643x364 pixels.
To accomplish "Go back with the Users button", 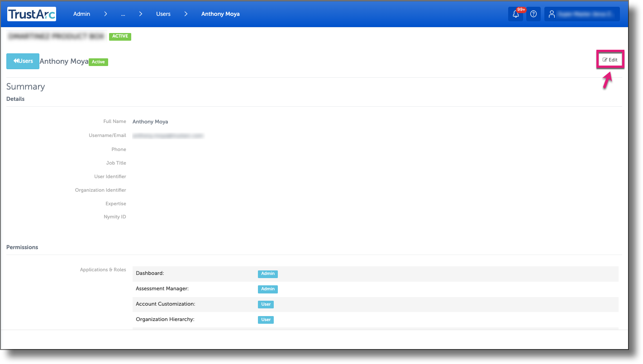I will (x=23, y=61).
